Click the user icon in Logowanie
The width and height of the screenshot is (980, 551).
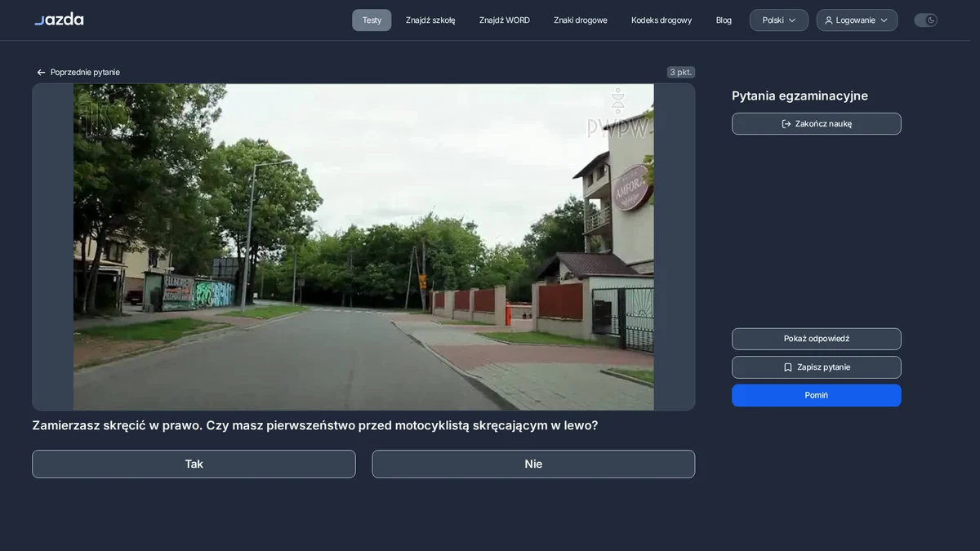pos(829,20)
